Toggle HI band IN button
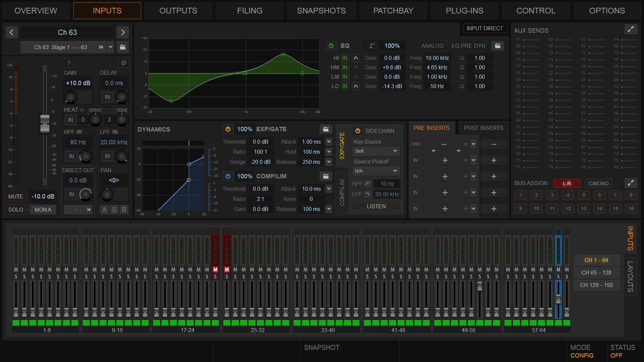Viewport: 644px width, 362px height. click(x=345, y=58)
